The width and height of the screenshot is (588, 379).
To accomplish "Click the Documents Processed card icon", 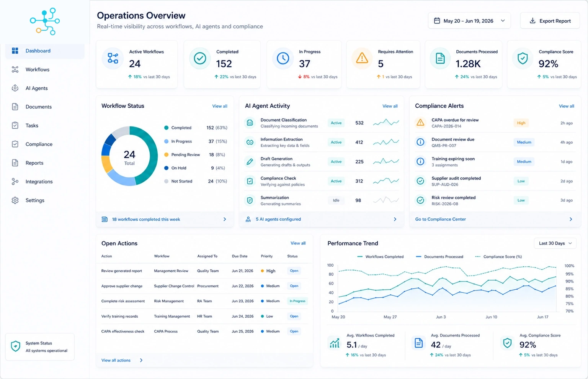I will coord(440,58).
